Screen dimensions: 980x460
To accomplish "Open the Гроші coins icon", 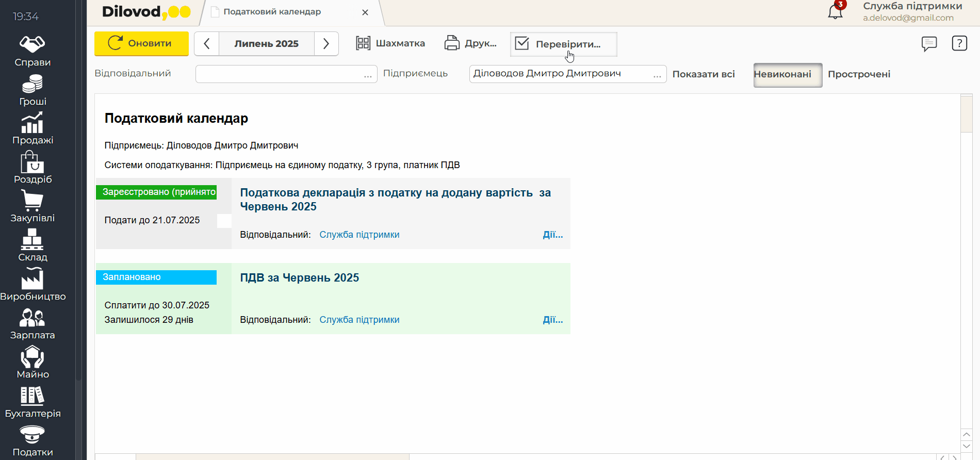I will pos(32,84).
